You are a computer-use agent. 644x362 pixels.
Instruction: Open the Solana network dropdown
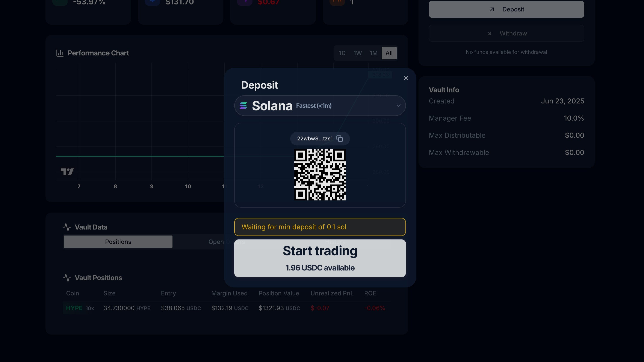click(x=320, y=106)
